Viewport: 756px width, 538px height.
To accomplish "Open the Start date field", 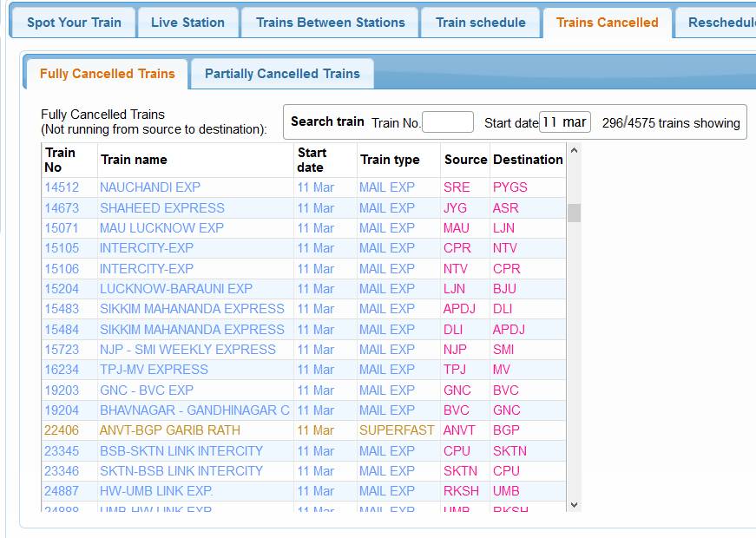I will [x=564, y=122].
